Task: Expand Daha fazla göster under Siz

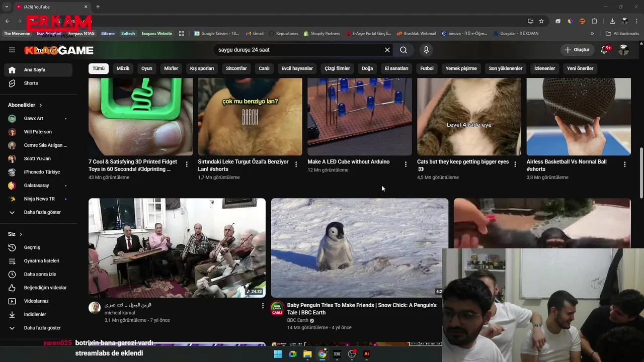Action: click(38, 328)
